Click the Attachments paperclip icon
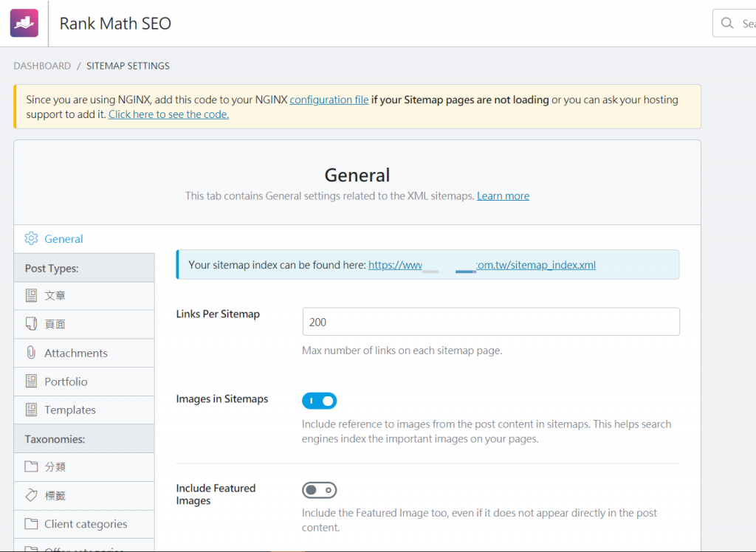Image resolution: width=756 pixels, height=552 pixels. tap(31, 353)
